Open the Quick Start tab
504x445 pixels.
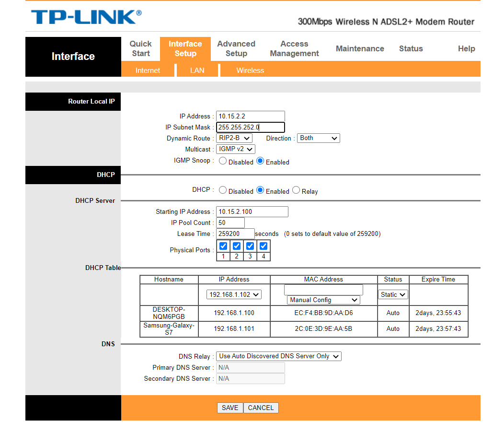[x=140, y=48]
